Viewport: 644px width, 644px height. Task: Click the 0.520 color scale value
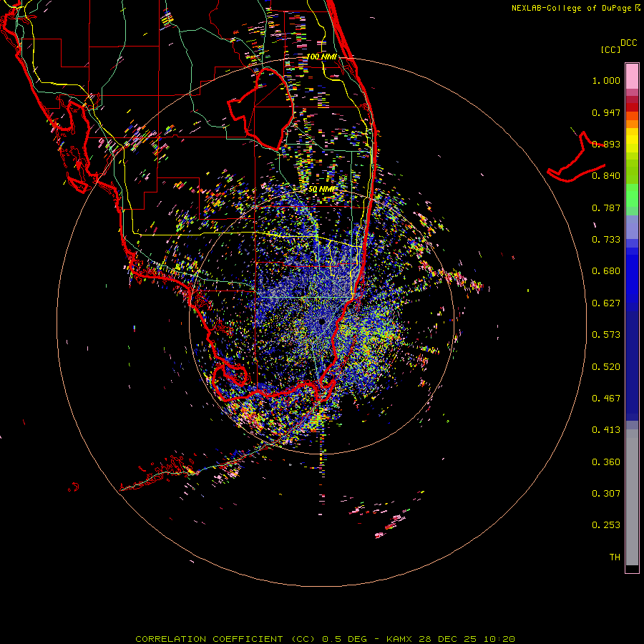pos(606,367)
